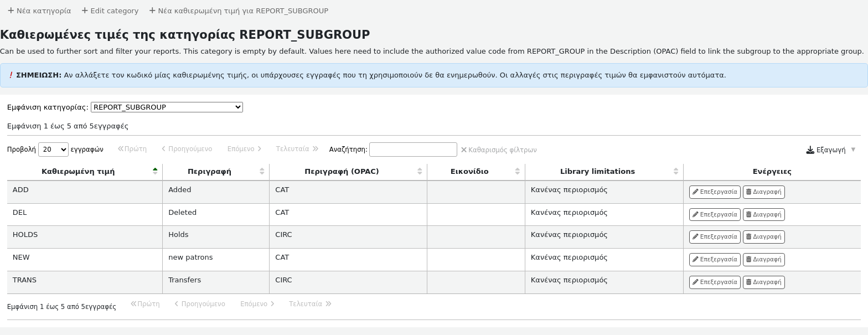Image resolution: width=868 pixels, height=335 pixels.
Task: Clear filters with the Καθαρισμός φίλτρων link
Action: (x=499, y=150)
